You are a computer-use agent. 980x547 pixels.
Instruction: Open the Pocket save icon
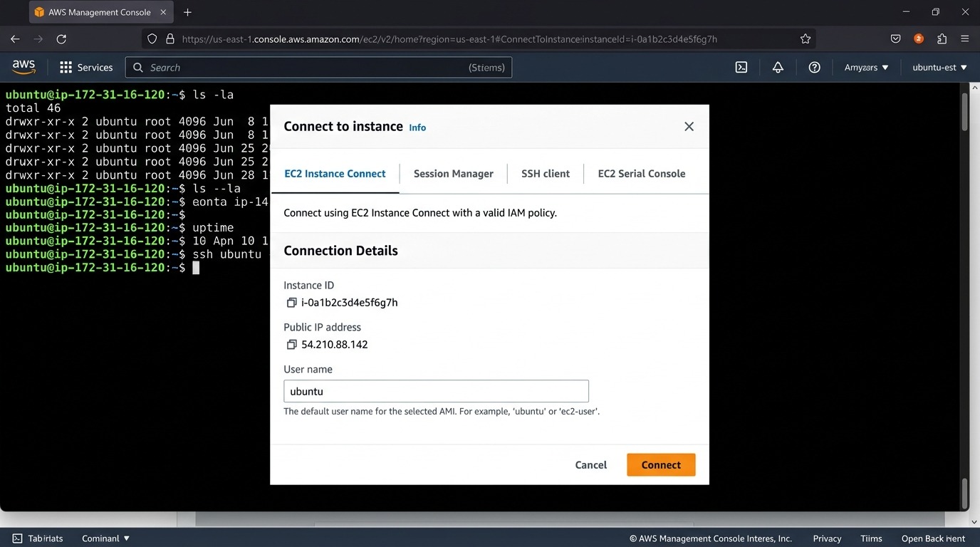tap(896, 39)
